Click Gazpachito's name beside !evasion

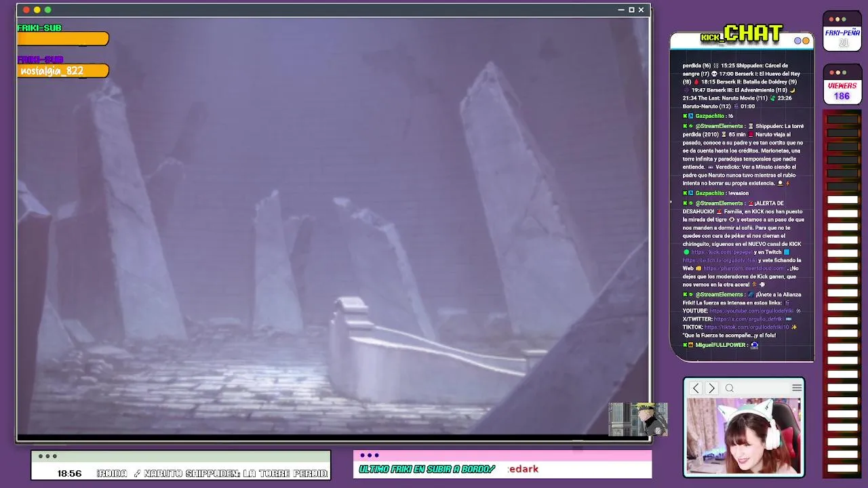(x=709, y=193)
